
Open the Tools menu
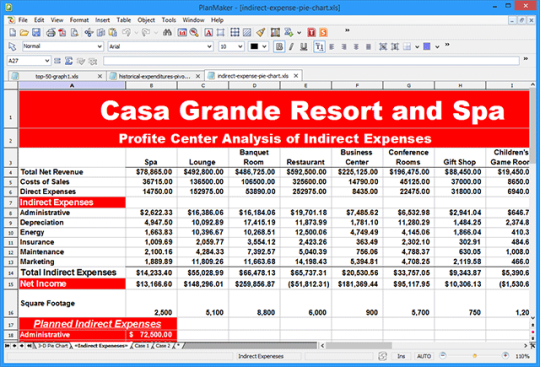(x=169, y=20)
